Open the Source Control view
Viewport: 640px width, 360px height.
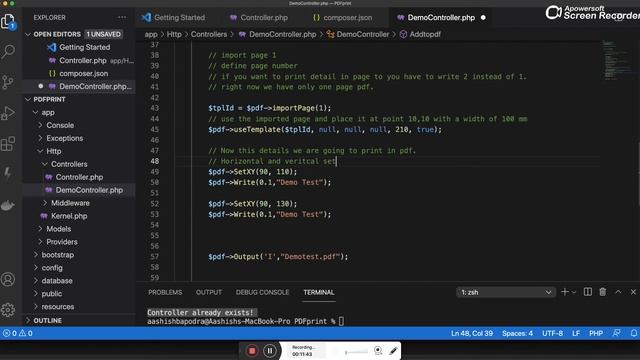[x=8, y=82]
